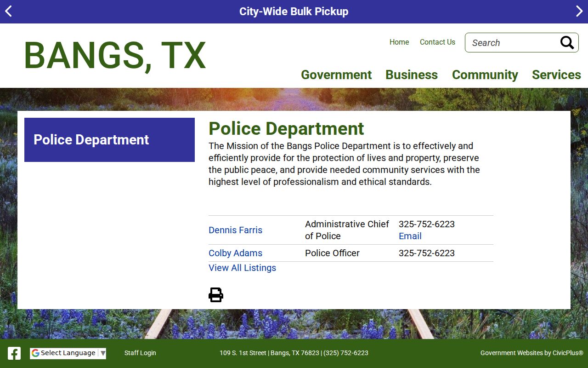588x368 pixels.
Task: Open the Contact Us link
Action: pyautogui.click(x=437, y=42)
